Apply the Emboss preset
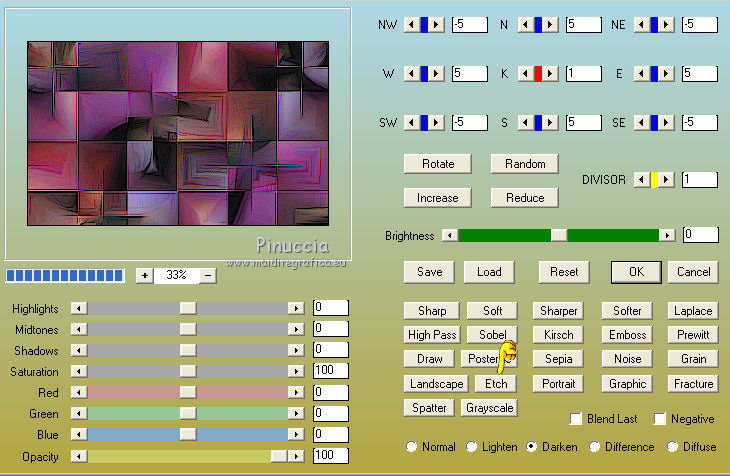The width and height of the screenshot is (730, 476). pos(628,335)
